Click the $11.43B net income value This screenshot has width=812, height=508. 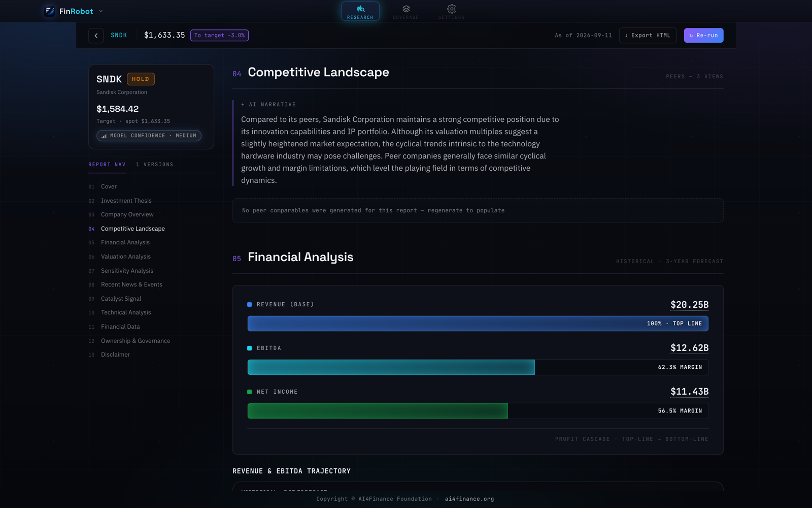(689, 392)
